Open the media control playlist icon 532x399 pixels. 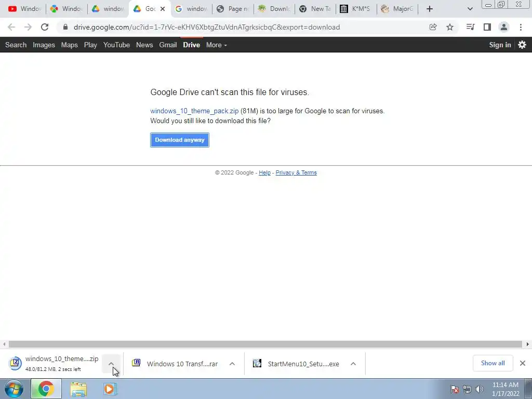click(470, 27)
